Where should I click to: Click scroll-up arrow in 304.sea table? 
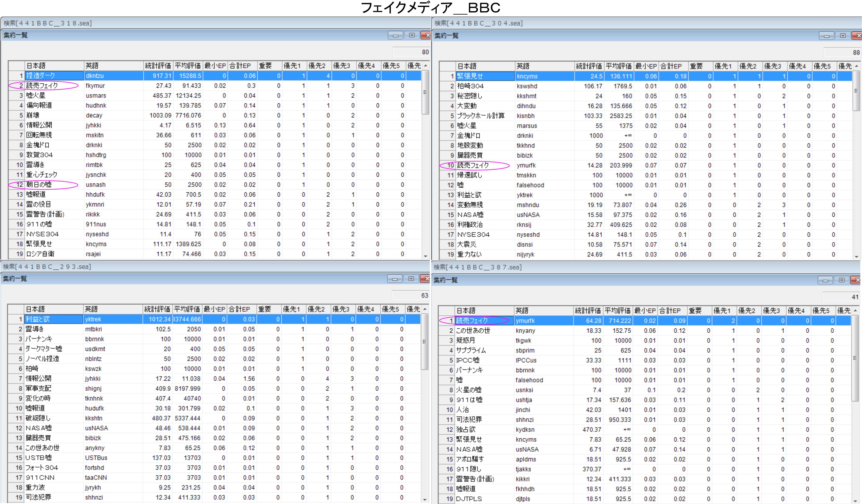(857, 66)
